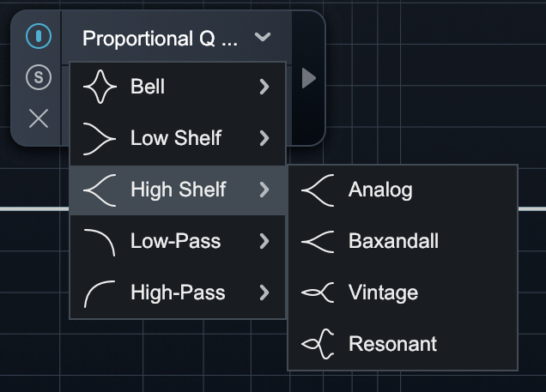Expand the High-Pass submenu chevron

click(x=264, y=292)
